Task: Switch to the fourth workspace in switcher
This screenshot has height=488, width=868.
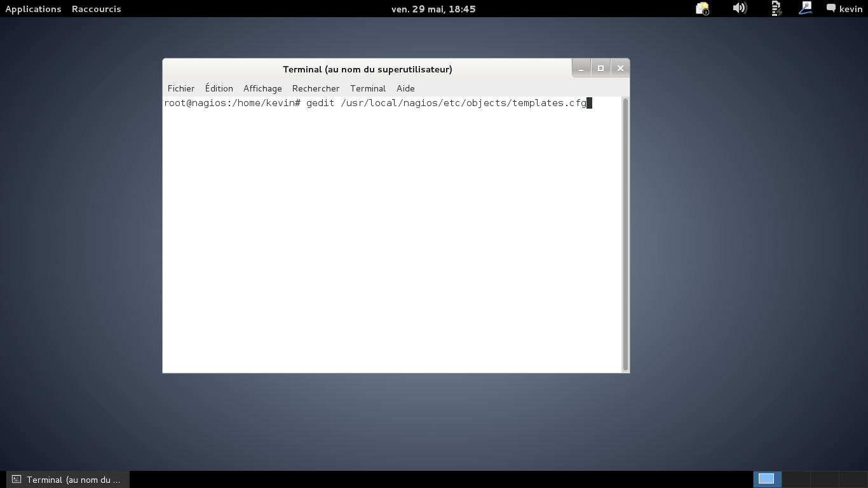Action: tap(853, 479)
